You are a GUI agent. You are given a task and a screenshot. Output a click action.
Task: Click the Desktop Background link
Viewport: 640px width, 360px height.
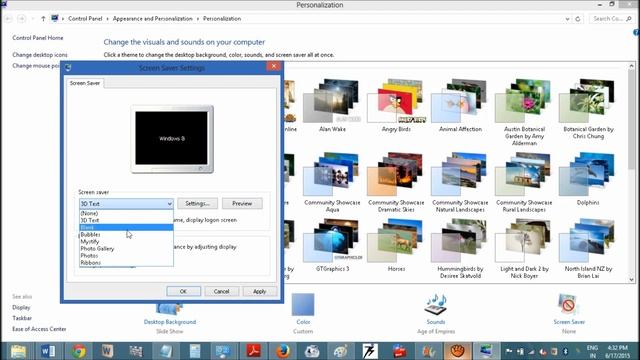[170, 322]
